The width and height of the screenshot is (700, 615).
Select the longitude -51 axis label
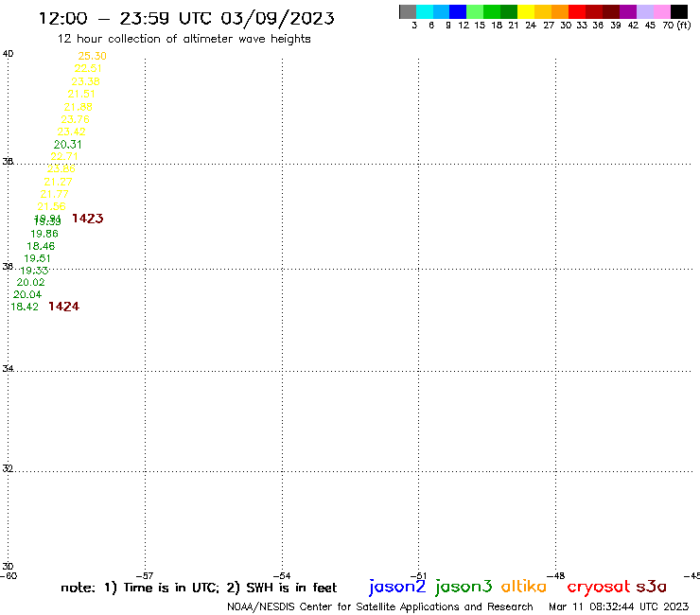[x=418, y=575]
